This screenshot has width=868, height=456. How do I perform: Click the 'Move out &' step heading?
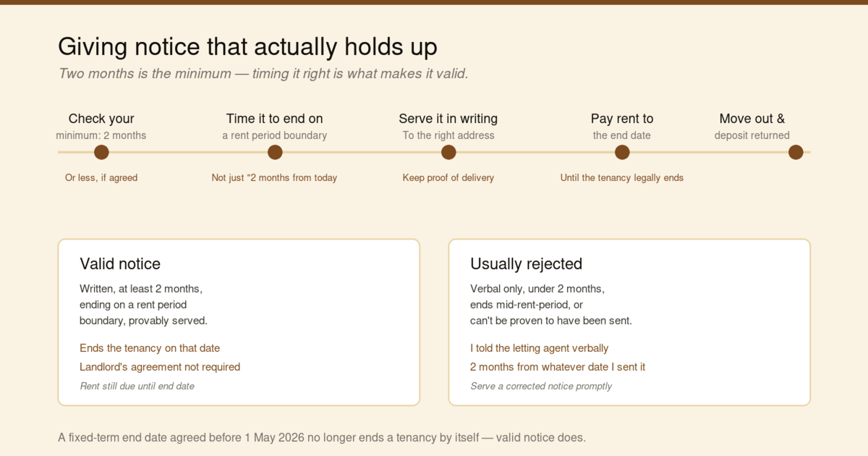tap(752, 119)
